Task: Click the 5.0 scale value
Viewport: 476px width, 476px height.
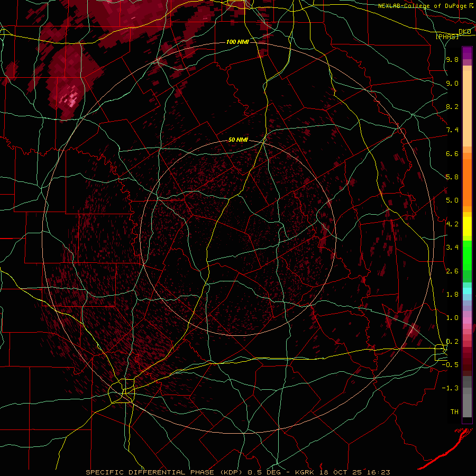Action: point(452,200)
